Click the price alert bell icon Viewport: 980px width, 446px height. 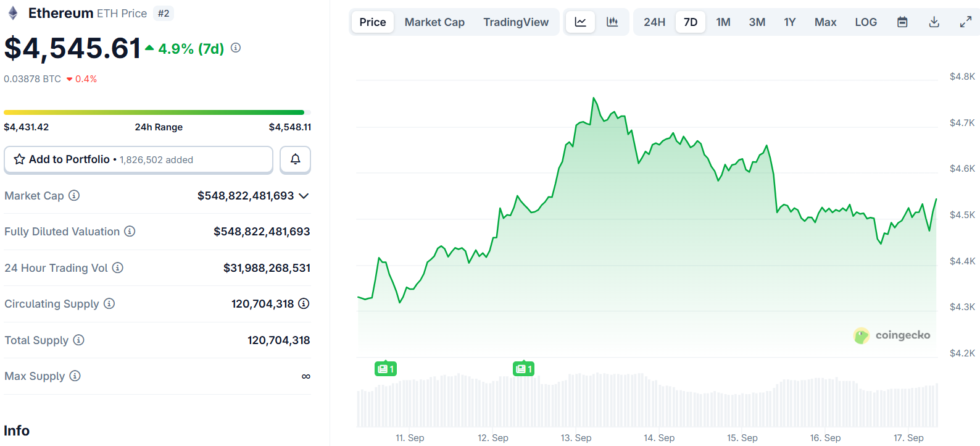pos(296,159)
